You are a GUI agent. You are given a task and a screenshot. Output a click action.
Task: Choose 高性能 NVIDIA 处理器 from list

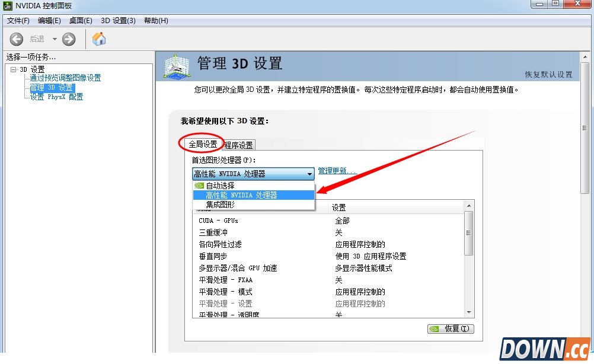(x=241, y=195)
